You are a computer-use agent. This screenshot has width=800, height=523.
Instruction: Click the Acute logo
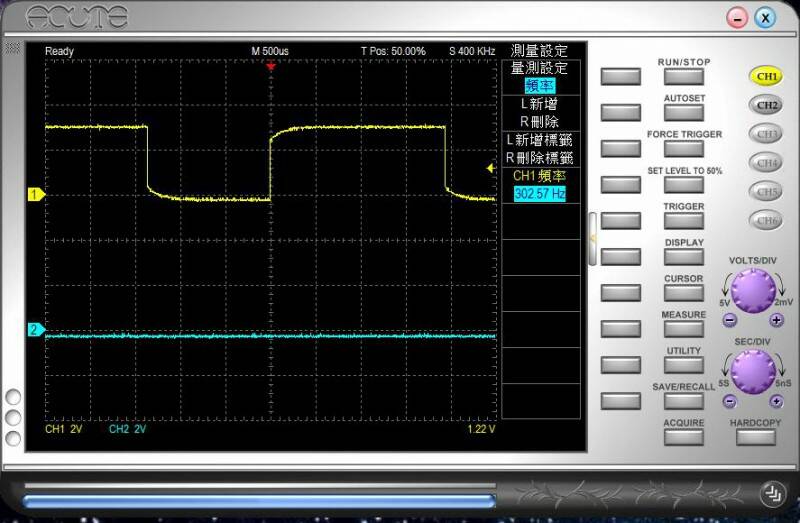click(77, 17)
